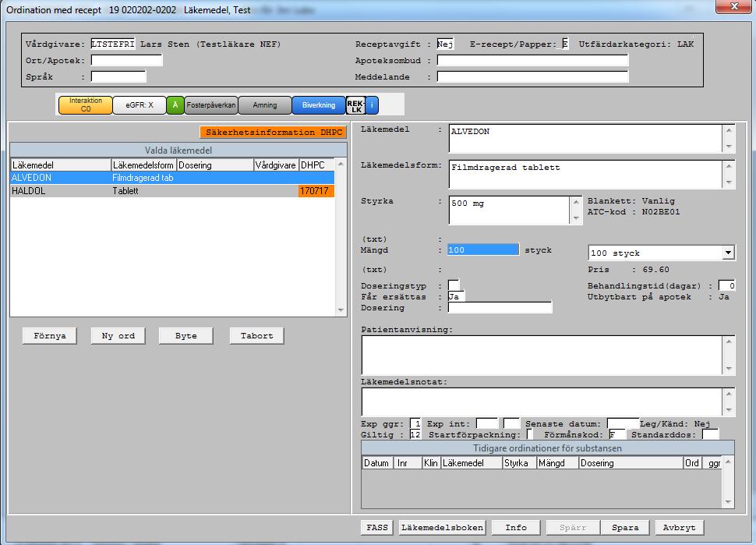Click the Dosering input field in the right form
Viewport: 756px width, 545px height.
click(500, 308)
